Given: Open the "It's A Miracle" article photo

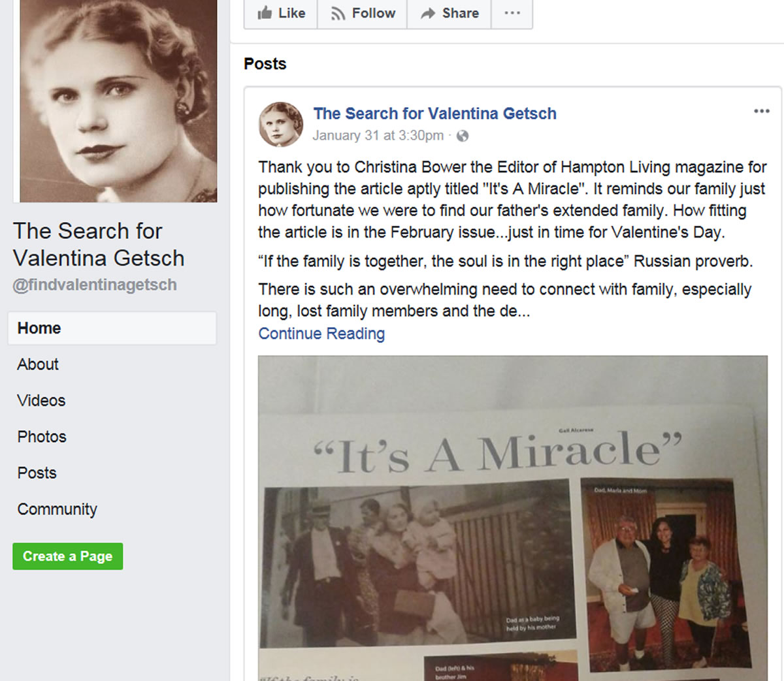Looking at the screenshot, I should pos(513,516).
